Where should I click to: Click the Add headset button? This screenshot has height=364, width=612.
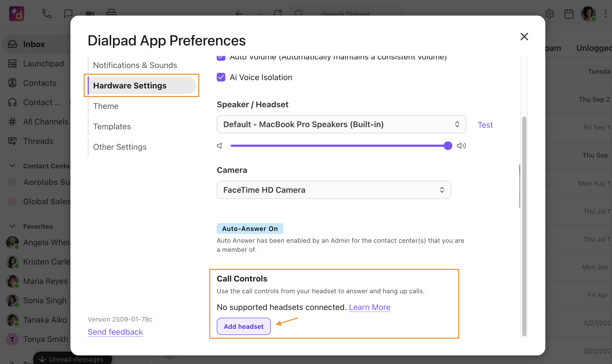click(x=244, y=326)
